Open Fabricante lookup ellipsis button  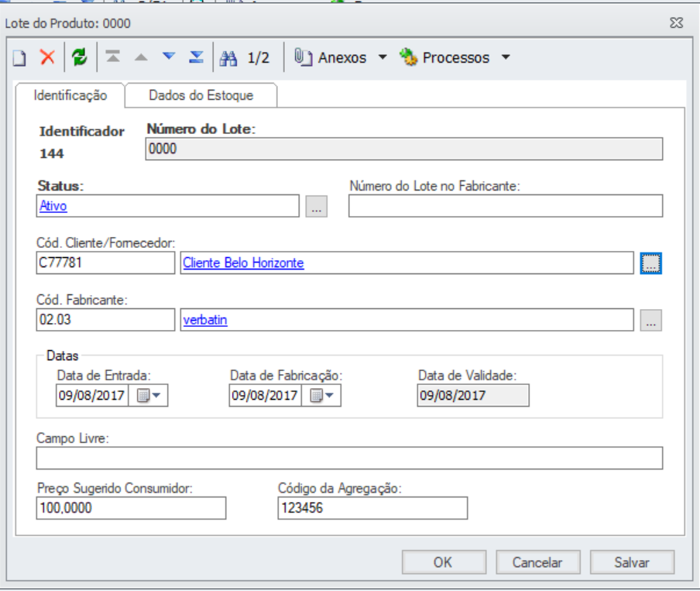coord(651,321)
